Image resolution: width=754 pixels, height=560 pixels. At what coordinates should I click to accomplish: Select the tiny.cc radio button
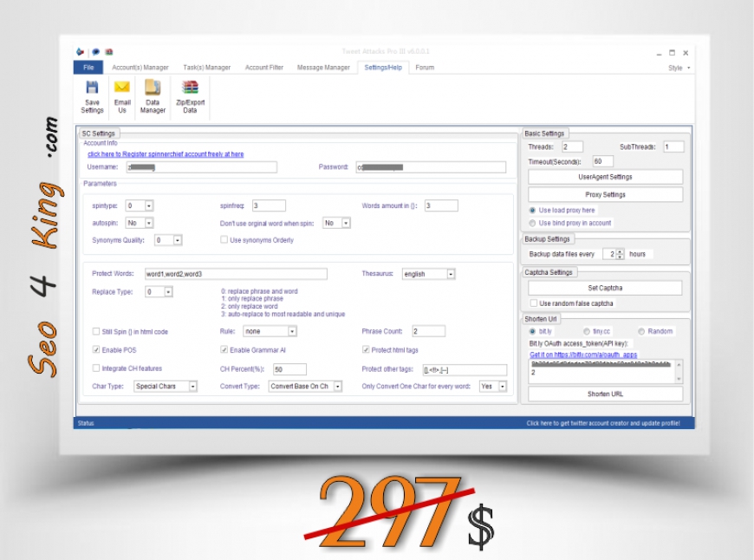tap(586, 331)
